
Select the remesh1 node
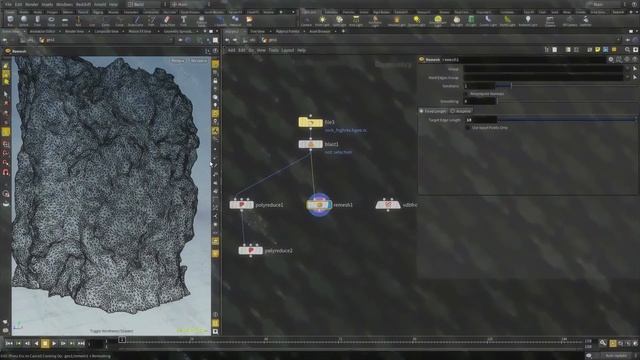click(x=319, y=204)
